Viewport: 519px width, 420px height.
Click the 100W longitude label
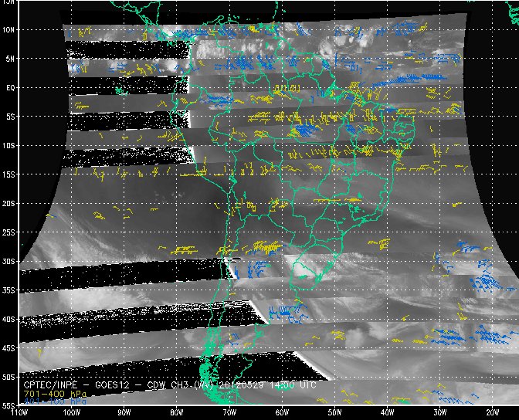tap(72, 412)
